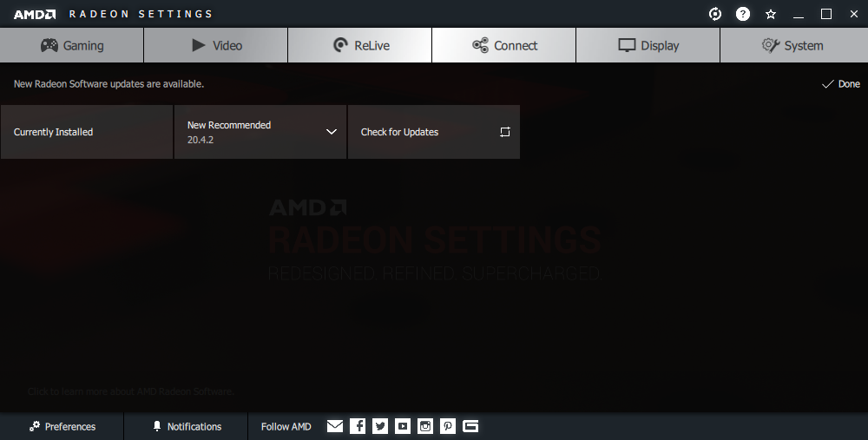
Task: Click the updates available message text
Action: (108, 84)
